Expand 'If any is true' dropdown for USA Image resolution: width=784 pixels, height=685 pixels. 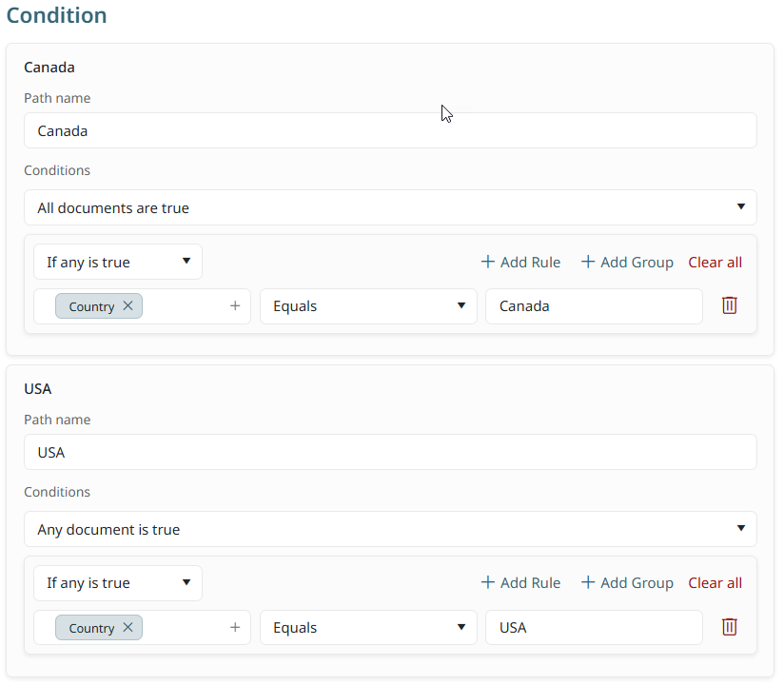pos(118,583)
